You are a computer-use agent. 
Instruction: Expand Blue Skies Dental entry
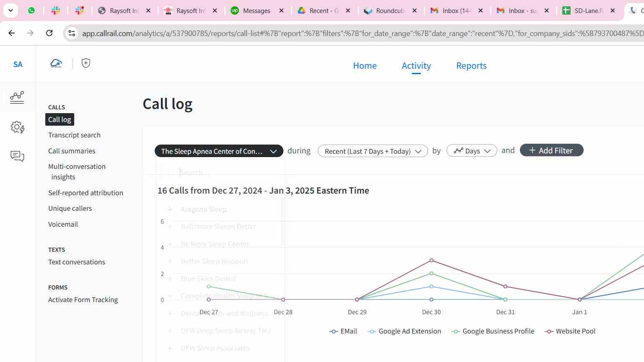click(170, 279)
